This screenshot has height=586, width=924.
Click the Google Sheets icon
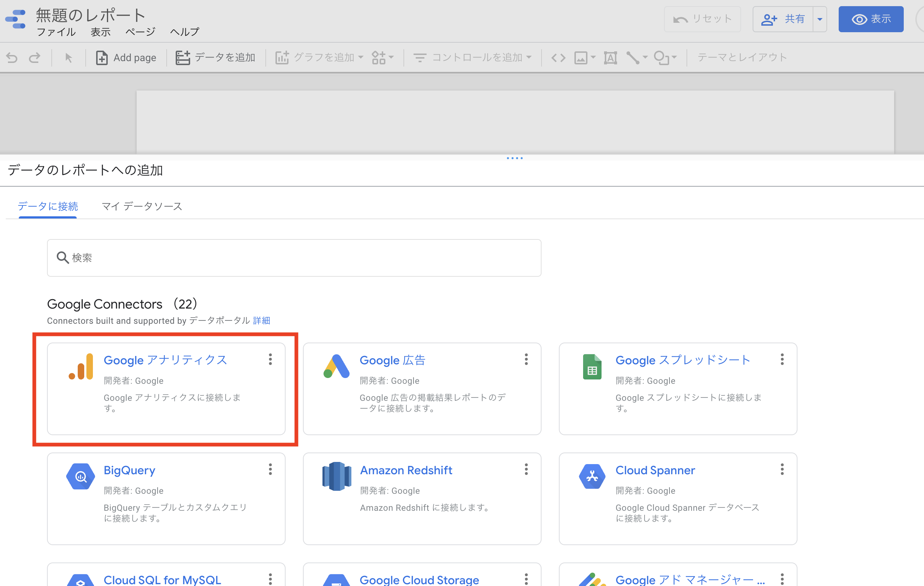click(593, 366)
